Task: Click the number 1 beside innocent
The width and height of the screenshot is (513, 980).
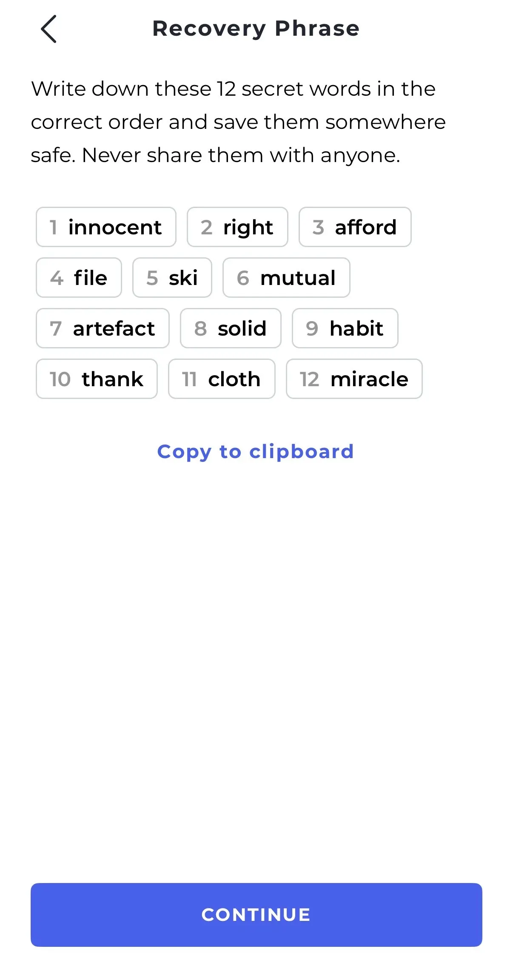Action: 53,227
